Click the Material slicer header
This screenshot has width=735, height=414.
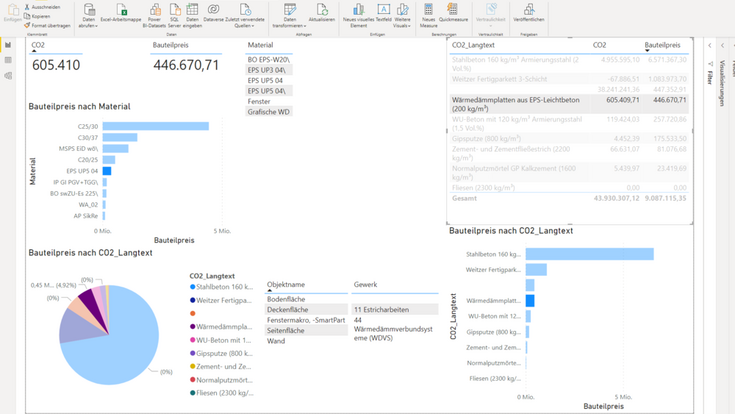(260, 45)
